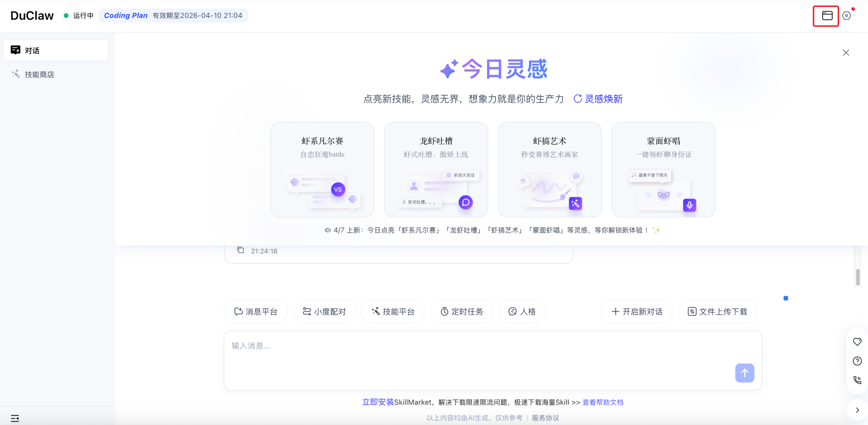
Task: Open the 虾搞艺术 inspiration card
Action: pos(549,170)
